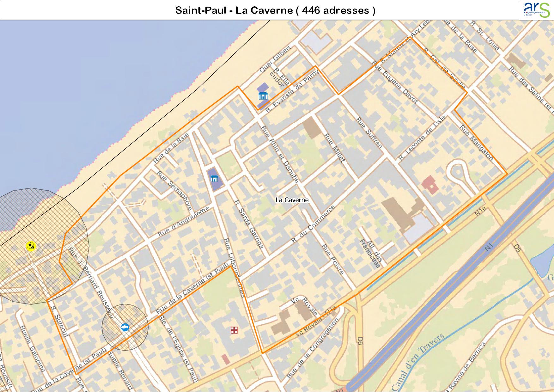Click the Rue de la Caverne (st Paul) label by hospital
Viewport: 554px width, 392px height.
[192, 288]
